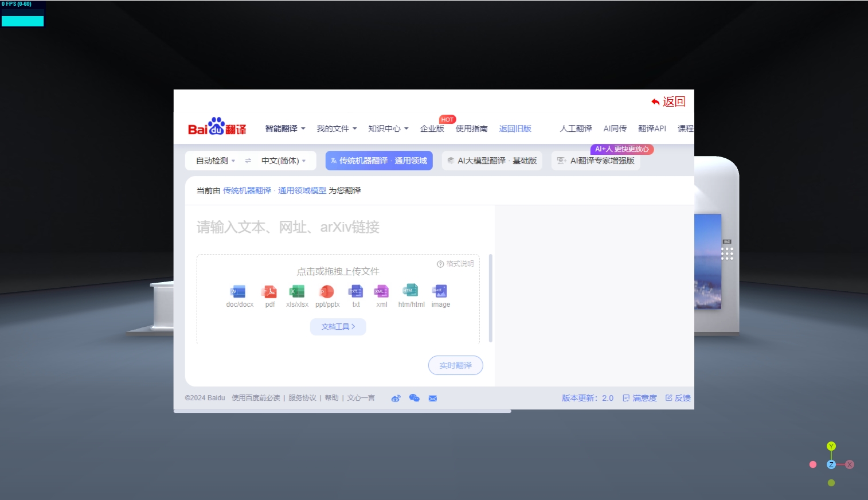Click the WeChat icon in footer

click(x=414, y=397)
